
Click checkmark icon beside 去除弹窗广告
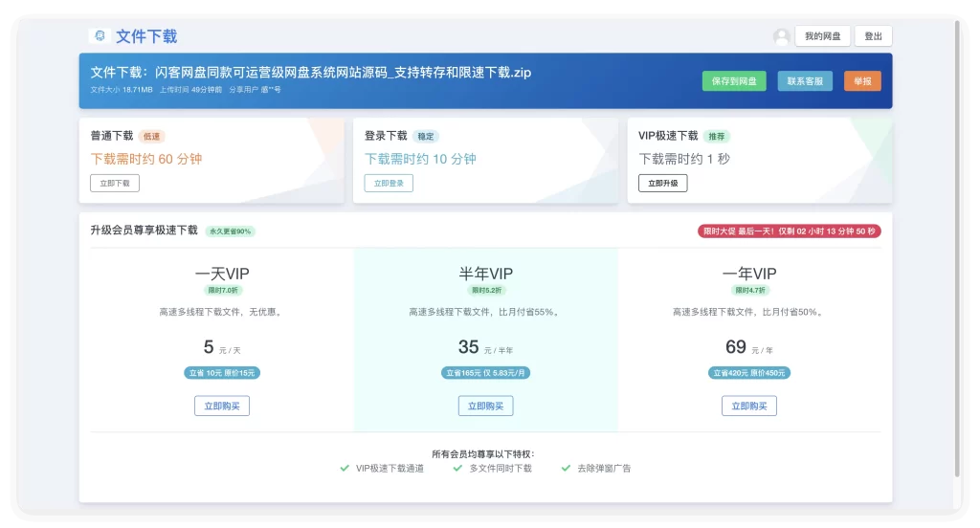[566, 469]
